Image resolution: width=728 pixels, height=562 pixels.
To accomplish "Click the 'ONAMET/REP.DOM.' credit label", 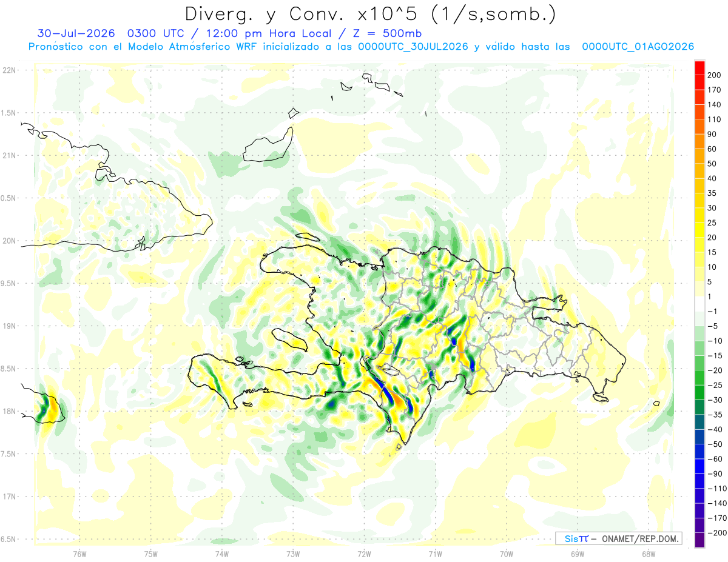I will pyautogui.click(x=641, y=538).
